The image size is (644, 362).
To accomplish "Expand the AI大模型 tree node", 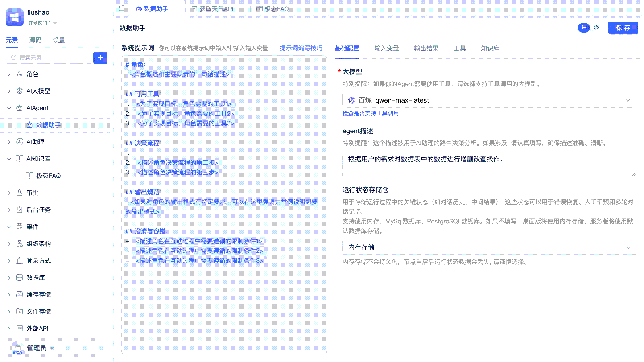I will coord(9,91).
